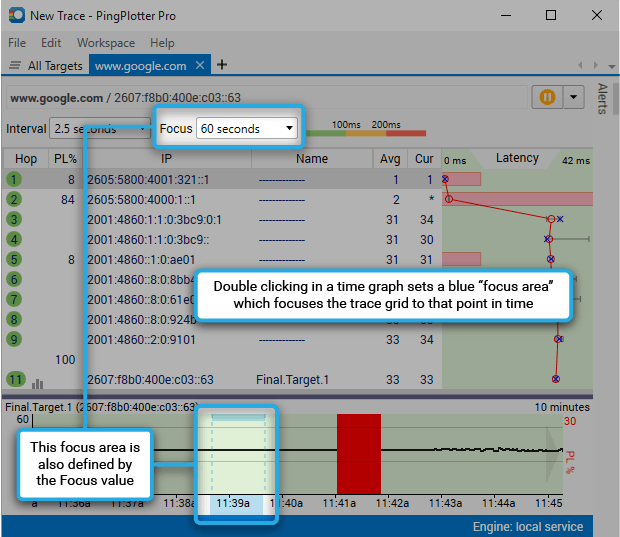
Task: Open the arrow menu beside pause button
Action: [x=573, y=97]
